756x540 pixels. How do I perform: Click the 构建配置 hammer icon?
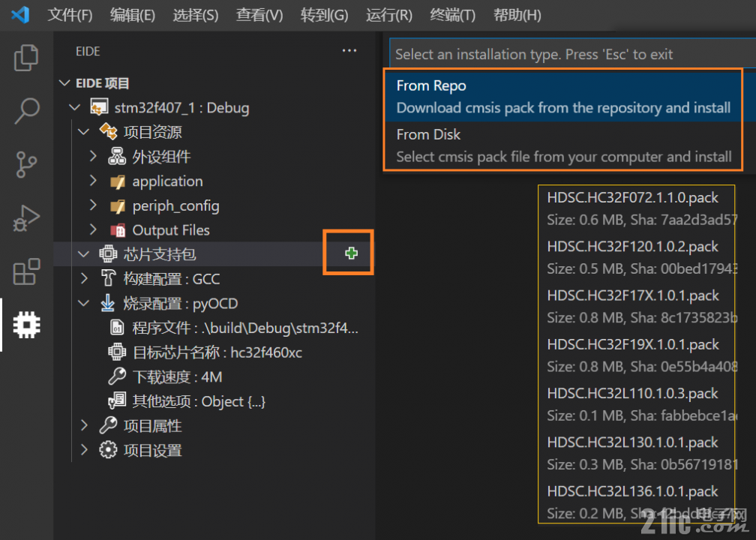108,278
